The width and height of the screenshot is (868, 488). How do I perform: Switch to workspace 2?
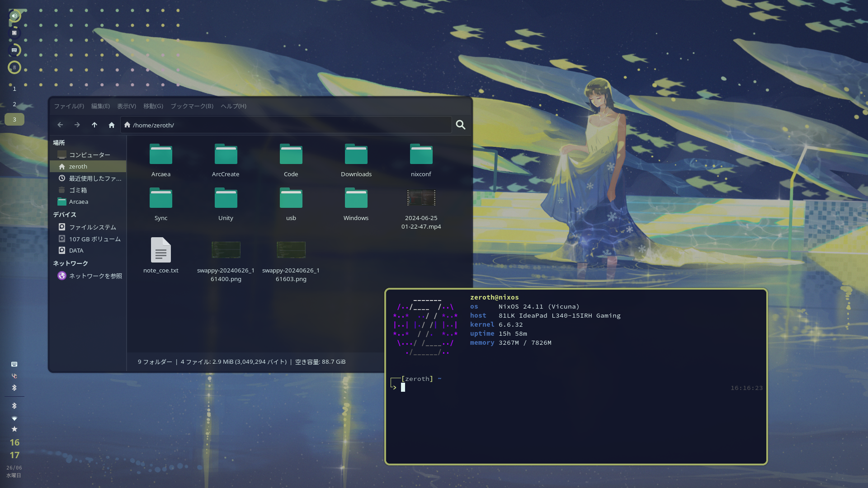(14, 104)
